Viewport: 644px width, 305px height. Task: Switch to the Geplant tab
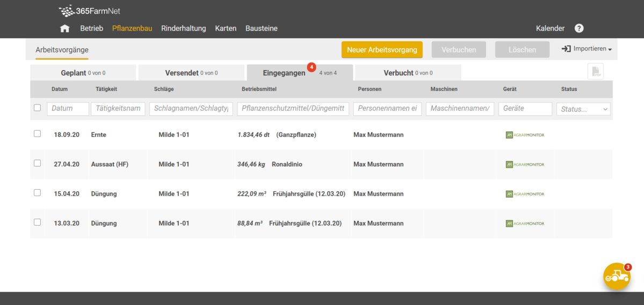pyautogui.click(x=83, y=73)
